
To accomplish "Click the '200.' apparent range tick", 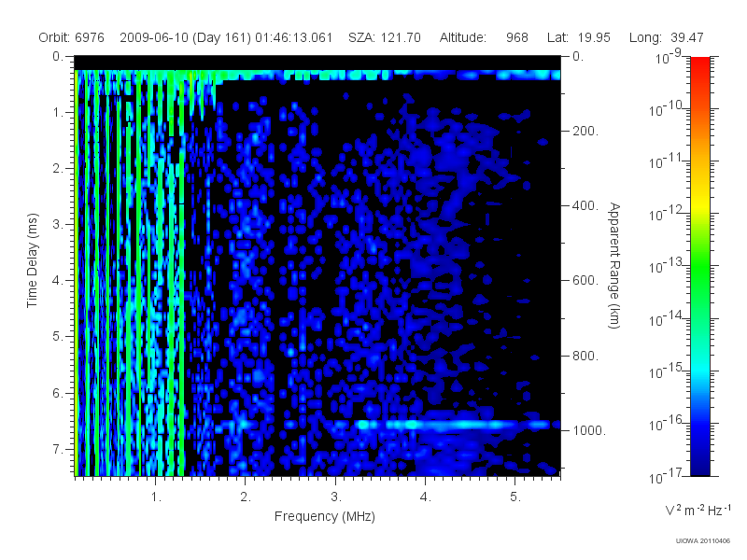I will (585, 131).
